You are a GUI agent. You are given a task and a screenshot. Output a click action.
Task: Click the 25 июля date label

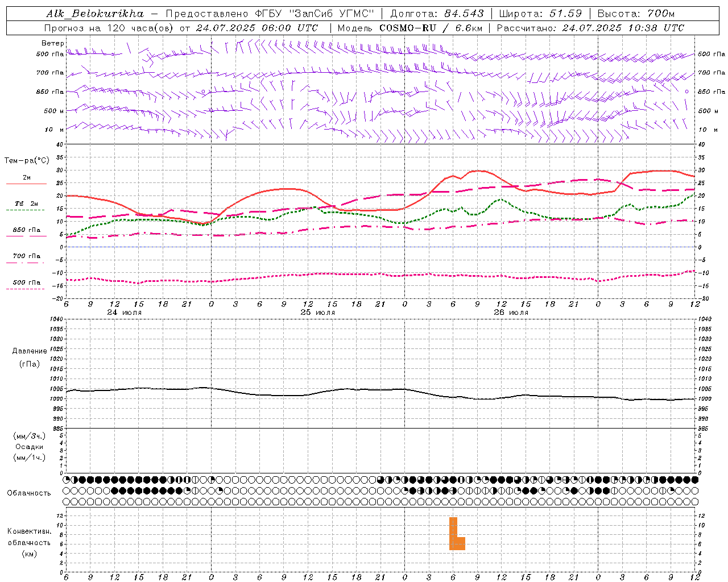tap(318, 313)
